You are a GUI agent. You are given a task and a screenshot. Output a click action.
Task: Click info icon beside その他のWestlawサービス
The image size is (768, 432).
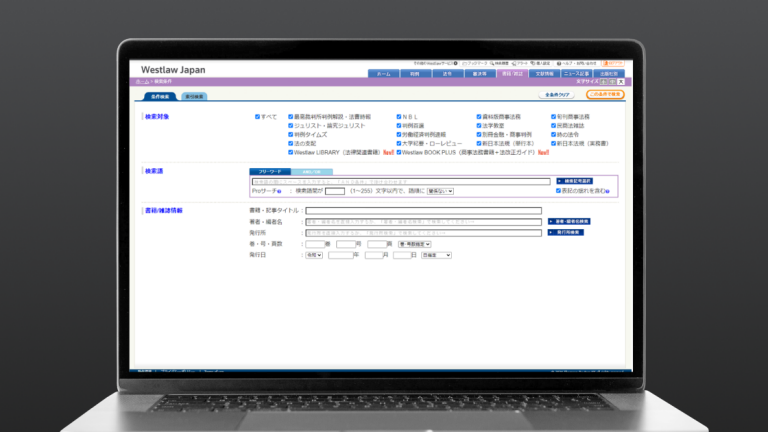click(456, 63)
